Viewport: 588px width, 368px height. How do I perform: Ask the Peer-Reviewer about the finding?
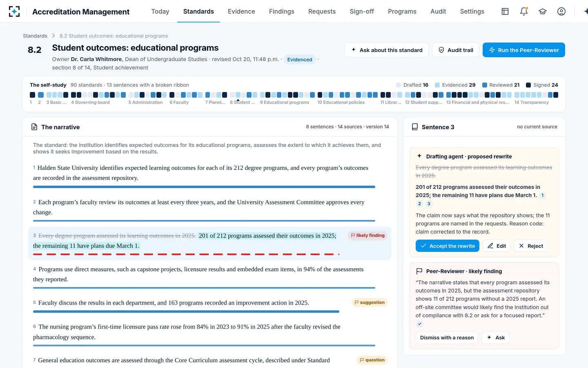(495, 338)
